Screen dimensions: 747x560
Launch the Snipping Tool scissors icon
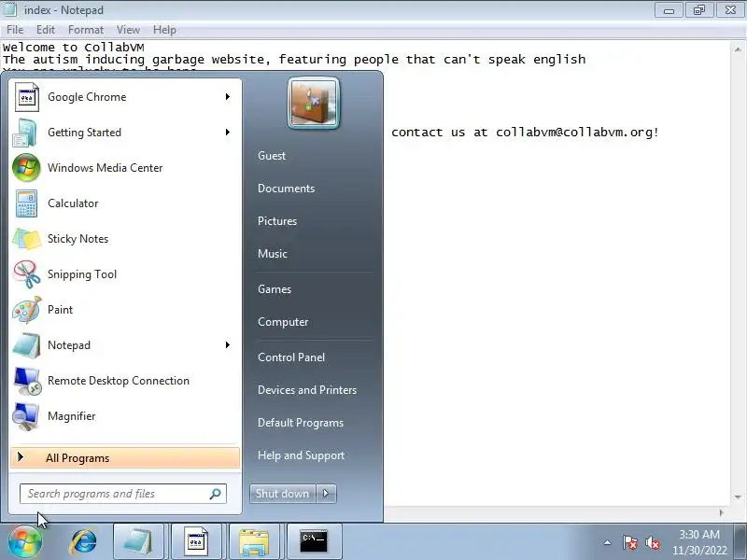click(27, 274)
